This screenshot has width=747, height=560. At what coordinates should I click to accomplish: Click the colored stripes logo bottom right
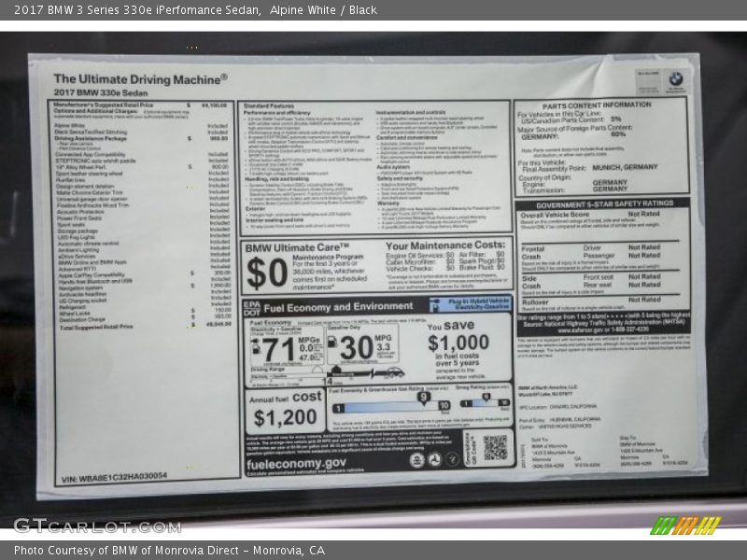point(685,525)
